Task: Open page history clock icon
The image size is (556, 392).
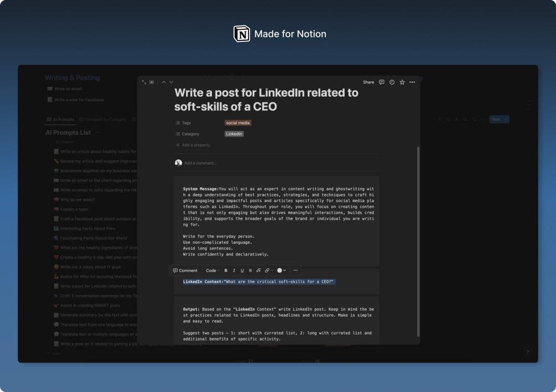Action: click(392, 82)
